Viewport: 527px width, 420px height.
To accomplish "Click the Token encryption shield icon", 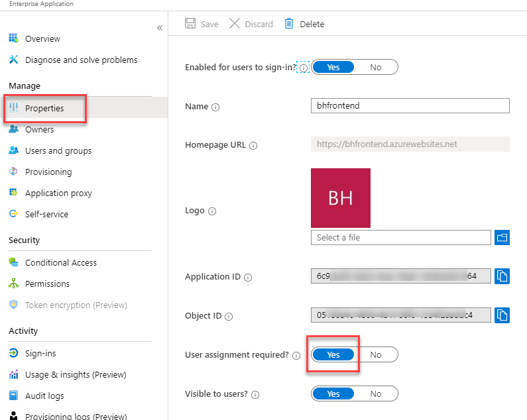I will coord(13,305).
